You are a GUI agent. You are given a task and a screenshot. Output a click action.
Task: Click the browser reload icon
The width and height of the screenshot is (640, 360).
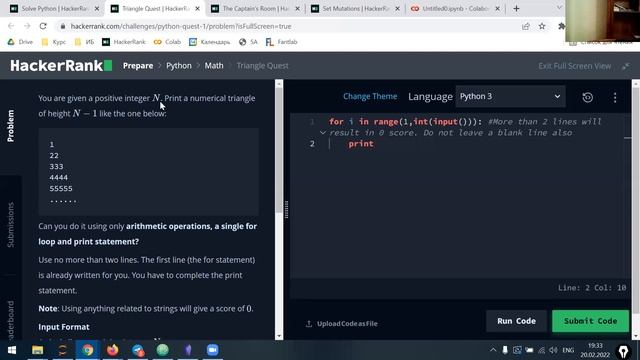[x=43, y=26]
